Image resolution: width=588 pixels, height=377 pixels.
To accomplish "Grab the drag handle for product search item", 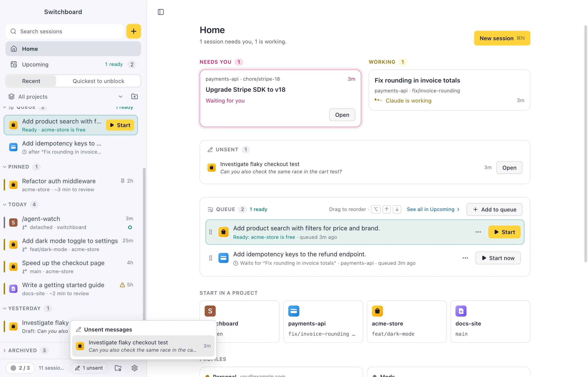I will pos(211,232).
